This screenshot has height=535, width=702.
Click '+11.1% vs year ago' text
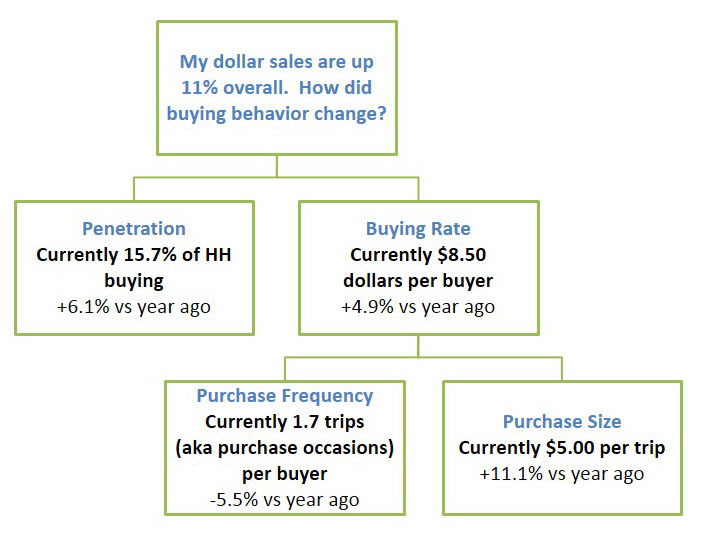click(562, 474)
